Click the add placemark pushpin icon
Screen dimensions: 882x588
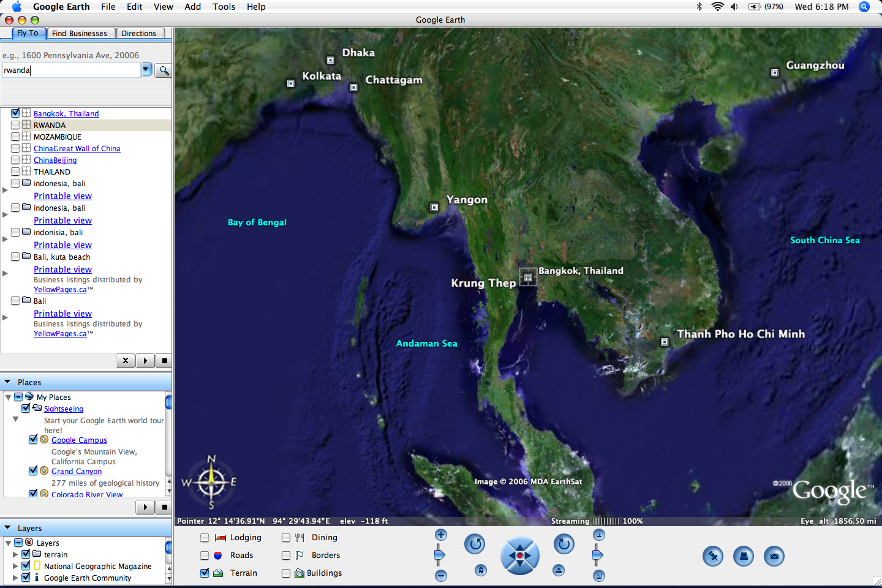pos(712,556)
